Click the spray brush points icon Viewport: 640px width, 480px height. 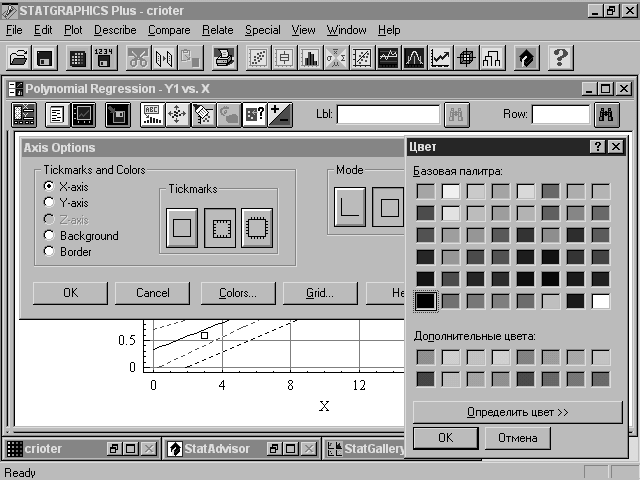click(203, 115)
